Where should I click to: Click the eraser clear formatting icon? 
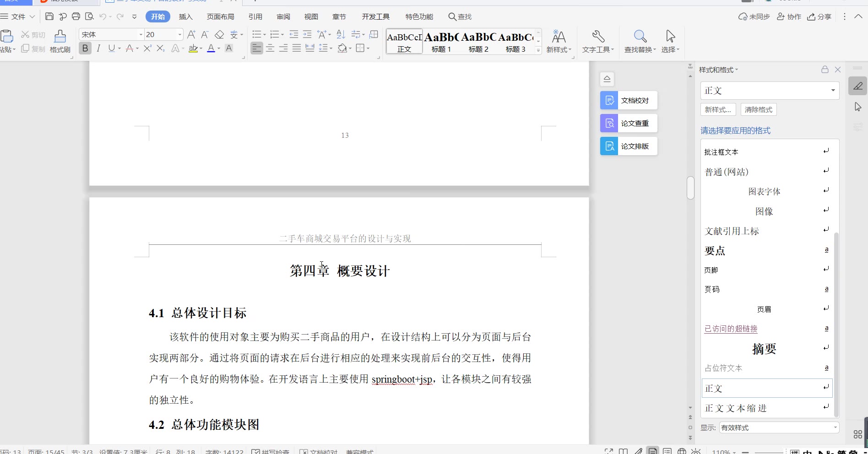pyautogui.click(x=219, y=34)
